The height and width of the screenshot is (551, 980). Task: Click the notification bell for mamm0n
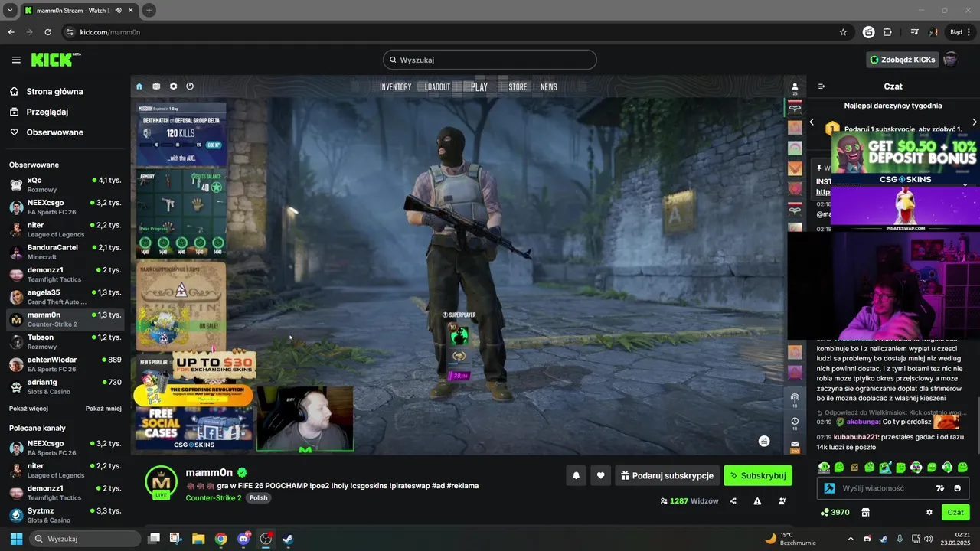coord(577,475)
